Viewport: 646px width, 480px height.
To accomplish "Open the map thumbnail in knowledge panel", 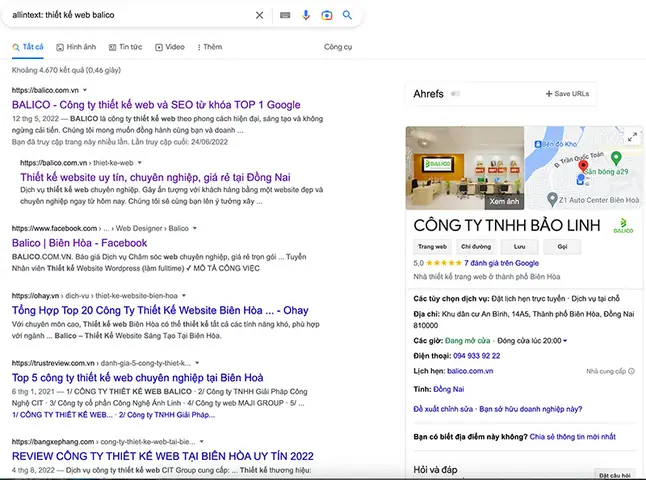I will 585,168.
